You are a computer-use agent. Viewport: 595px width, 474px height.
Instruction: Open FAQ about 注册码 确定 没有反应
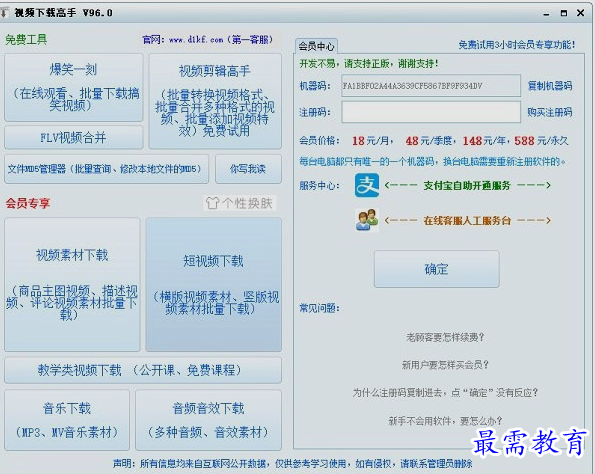pyautogui.click(x=445, y=393)
